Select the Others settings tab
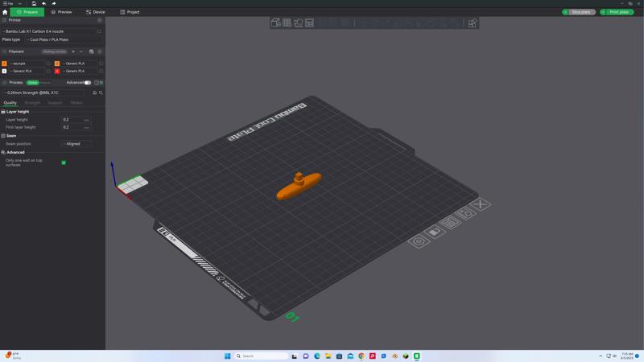This screenshot has width=644, height=362. [x=76, y=103]
